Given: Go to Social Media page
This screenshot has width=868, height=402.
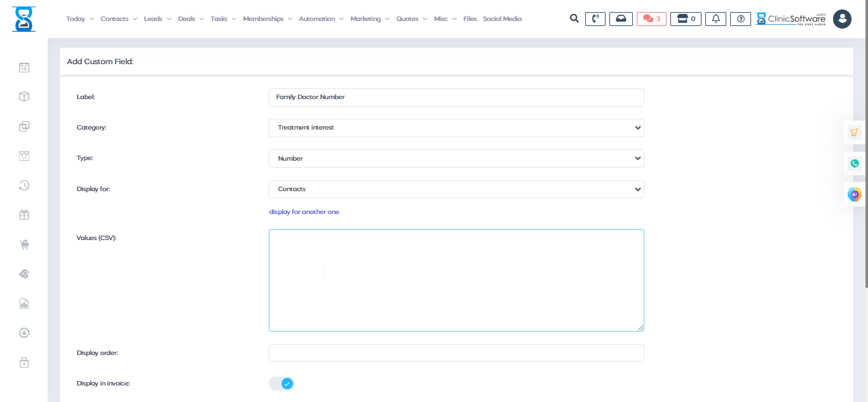Looking at the screenshot, I should tap(502, 19).
